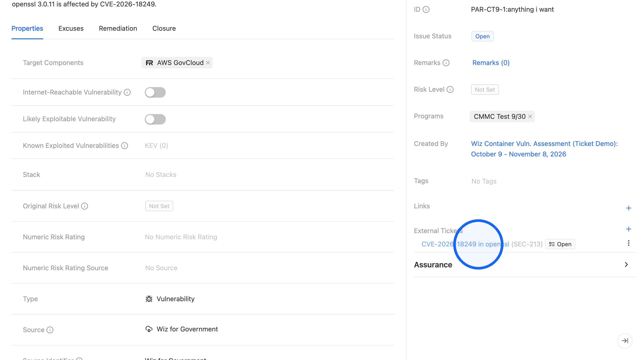Open the Excuses tab
Image resolution: width=644 pixels, height=360 pixels.
71,29
